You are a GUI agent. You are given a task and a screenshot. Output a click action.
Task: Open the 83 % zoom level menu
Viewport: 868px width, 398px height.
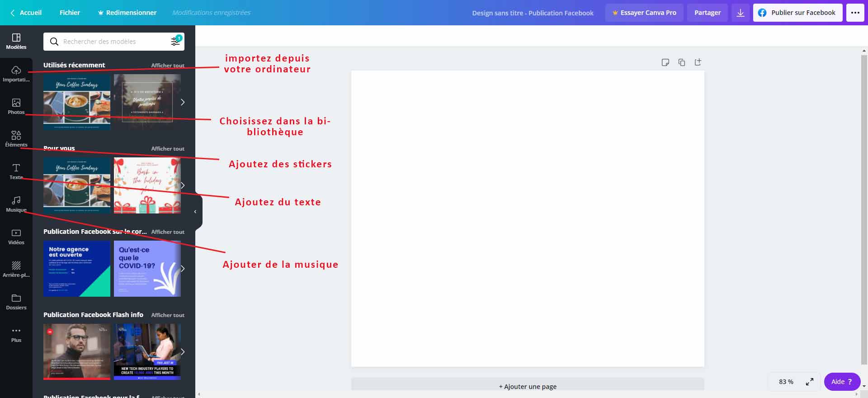pyautogui.click(x=786, y=382)
